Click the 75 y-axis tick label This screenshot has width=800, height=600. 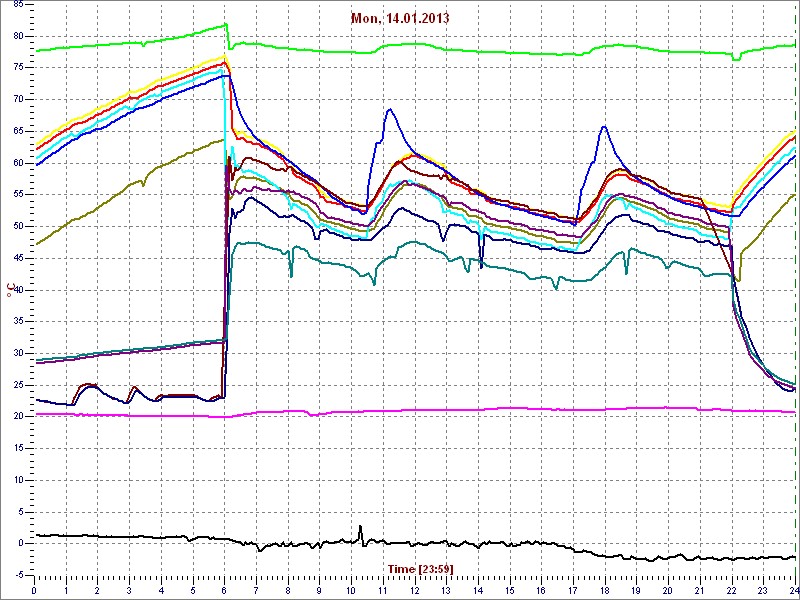[17, 67]
